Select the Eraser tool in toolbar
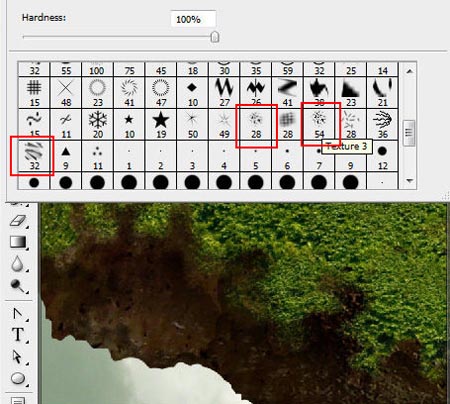Screen dimensions: 450x404 (x=18, y=221)
